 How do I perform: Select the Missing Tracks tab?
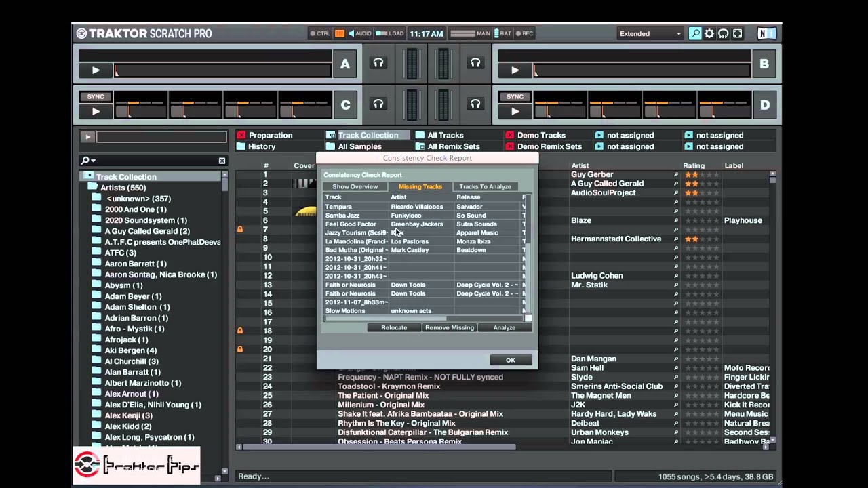420,186
